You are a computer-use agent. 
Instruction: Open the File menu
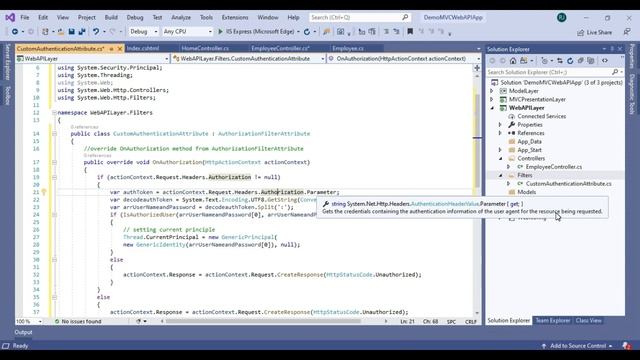point(25,17)
